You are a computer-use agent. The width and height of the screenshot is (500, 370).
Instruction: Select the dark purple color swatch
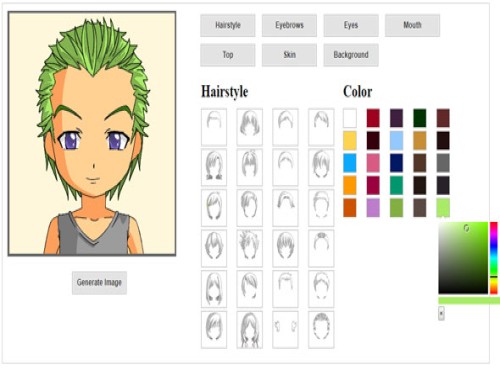(x=396, y=118)
